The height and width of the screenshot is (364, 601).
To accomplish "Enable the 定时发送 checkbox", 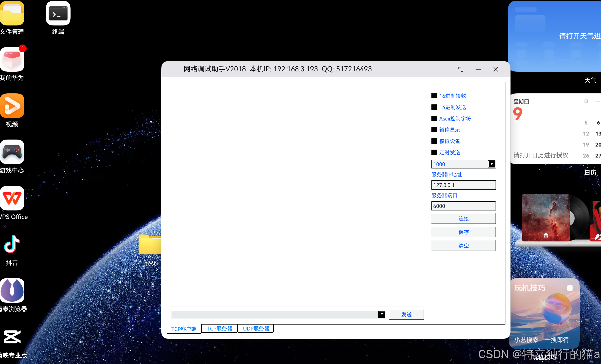I will [x=434, y=152].
